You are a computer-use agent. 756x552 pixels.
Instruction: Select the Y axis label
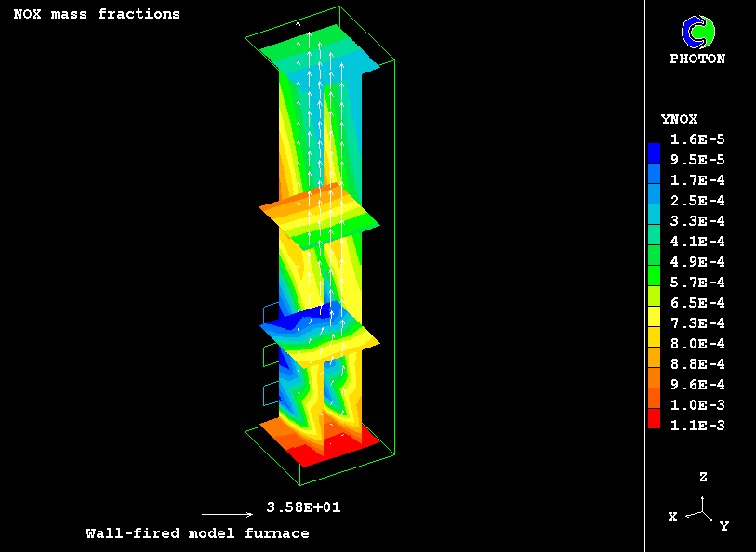[x=723, y=526]
